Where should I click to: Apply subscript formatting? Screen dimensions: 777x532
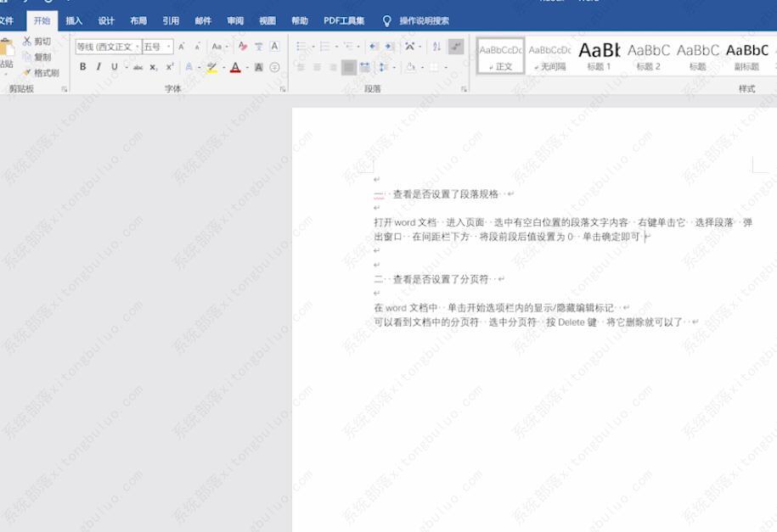pyautogui.click(x=154, y=67)
